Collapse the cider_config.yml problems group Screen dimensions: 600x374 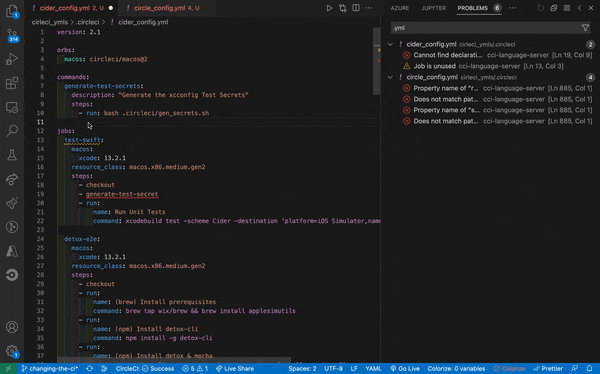(x=390, y=44)
